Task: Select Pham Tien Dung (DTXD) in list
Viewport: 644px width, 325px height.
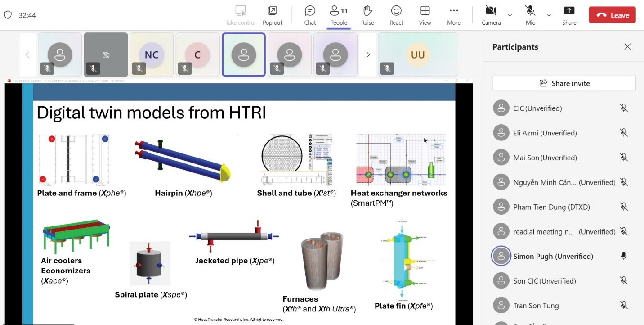Action: tap(551, 207)
